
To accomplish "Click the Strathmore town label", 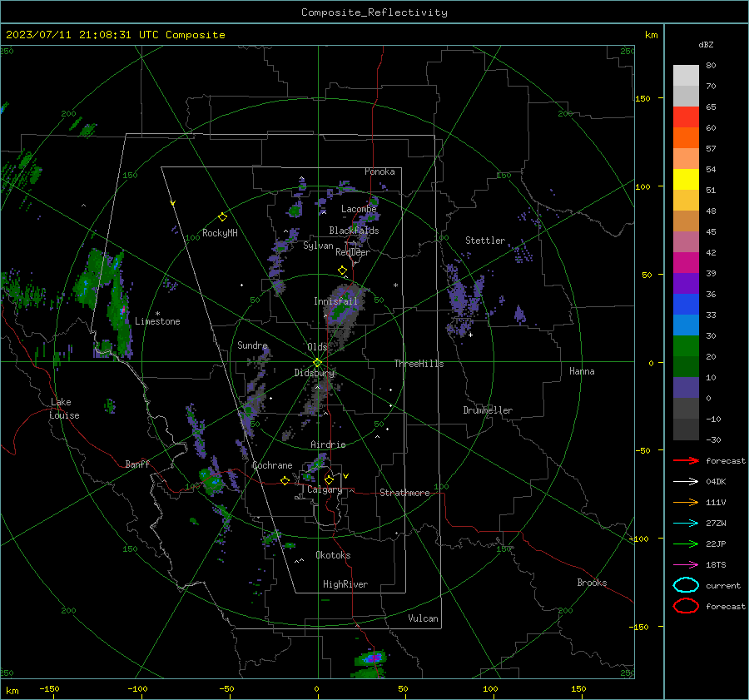I will [x=404, y=493].
